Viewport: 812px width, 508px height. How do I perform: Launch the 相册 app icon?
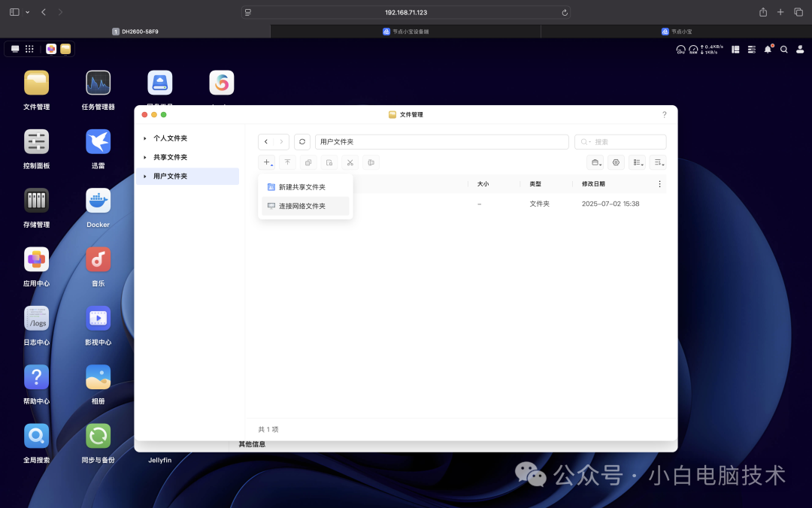(98, 377)
